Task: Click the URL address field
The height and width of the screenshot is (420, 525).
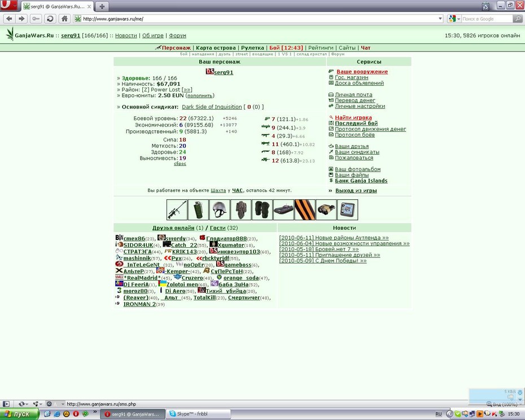Action: coord(258,19)
